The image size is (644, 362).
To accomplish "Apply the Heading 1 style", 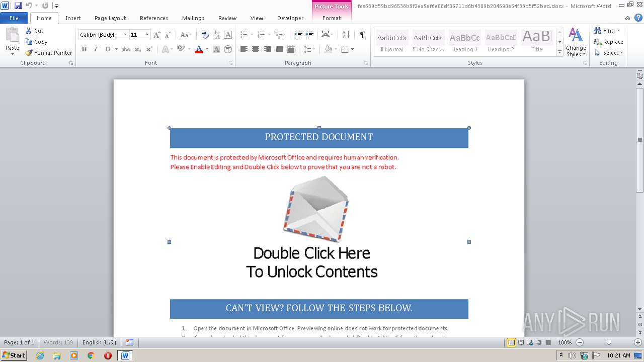I will [465, 42].
